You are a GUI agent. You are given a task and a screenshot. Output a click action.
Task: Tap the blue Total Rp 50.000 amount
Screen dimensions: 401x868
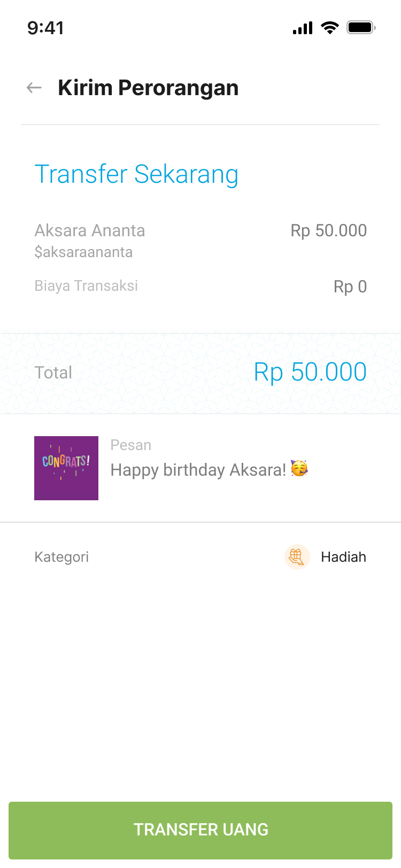coord(310,372)
